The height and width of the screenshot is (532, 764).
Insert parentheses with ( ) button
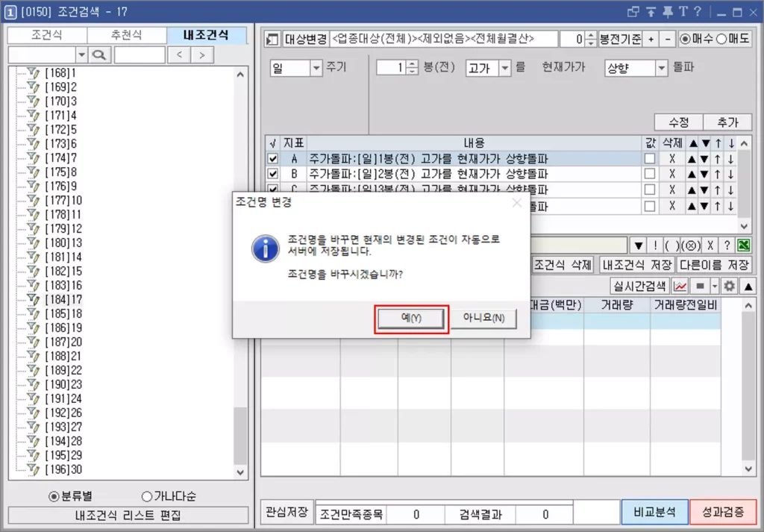[672, 245]
